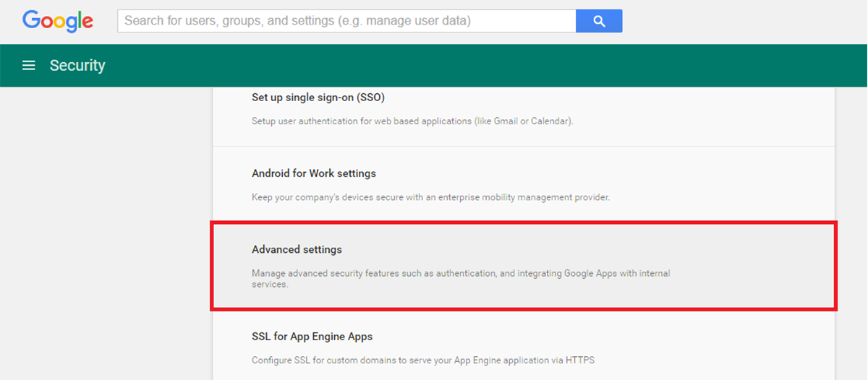Click blank space in the SSL for App Engine row

click(723, 348)
